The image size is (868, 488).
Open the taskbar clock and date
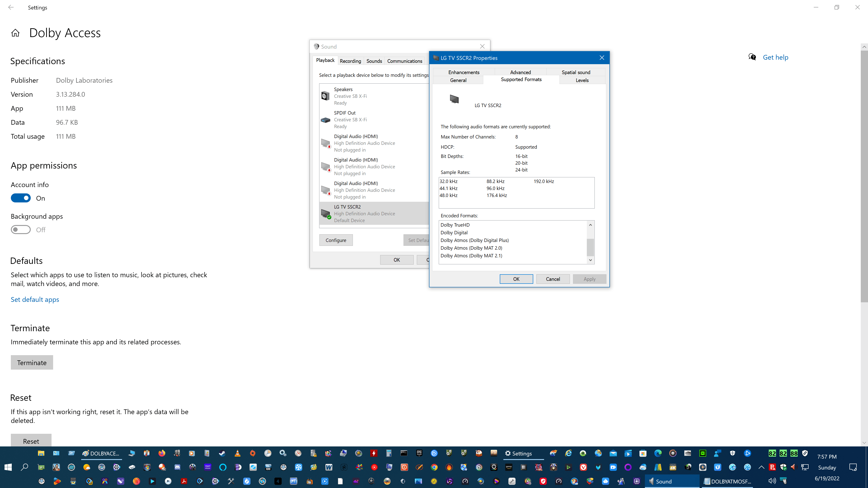(x=827, y=467)
